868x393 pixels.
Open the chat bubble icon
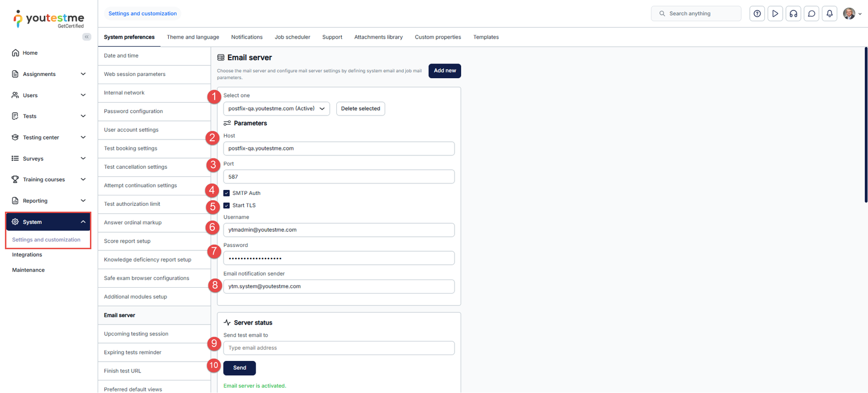pos(812,14)
